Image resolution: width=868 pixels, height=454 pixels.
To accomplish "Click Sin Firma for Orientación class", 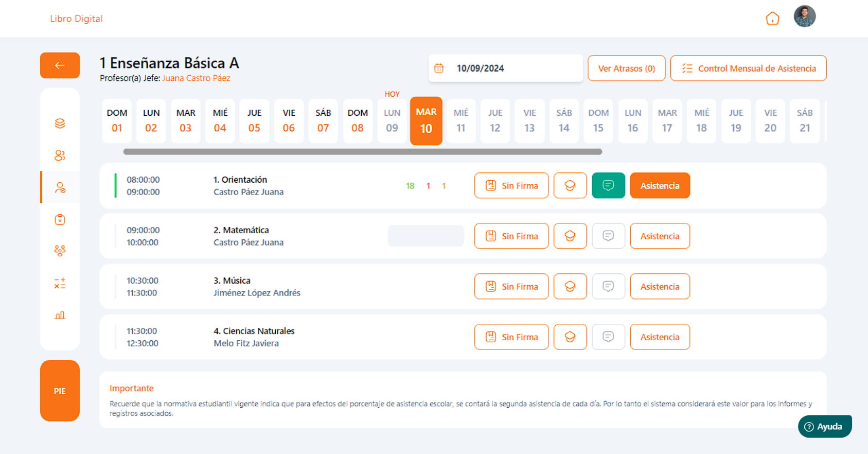I will click(511, 185).
